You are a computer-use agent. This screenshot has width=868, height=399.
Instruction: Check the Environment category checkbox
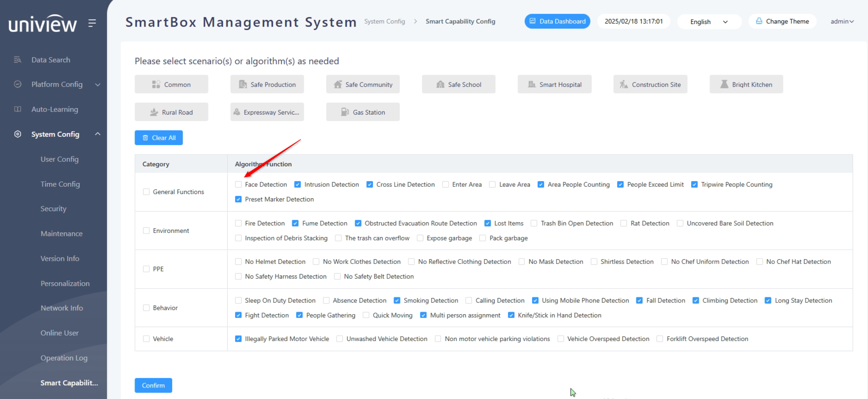(x=146, y=231)
